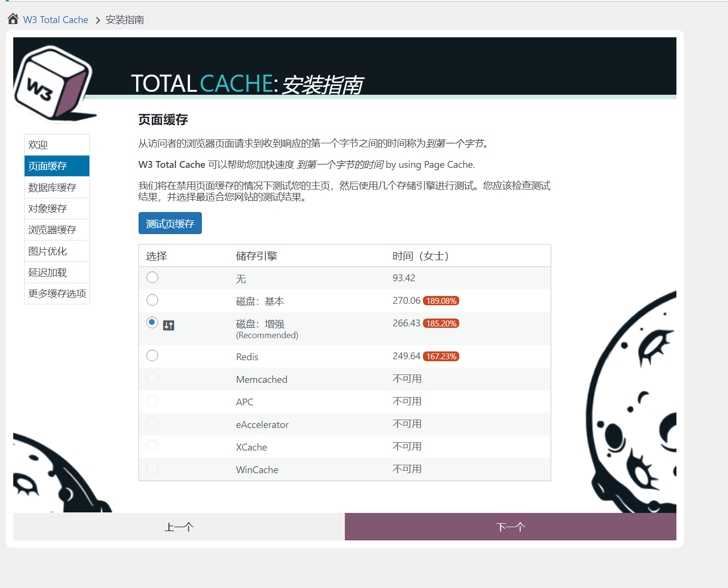Click the home icon in breadcrumb
The width and height of the screenshot is (728, 588).
coord(13,19)
